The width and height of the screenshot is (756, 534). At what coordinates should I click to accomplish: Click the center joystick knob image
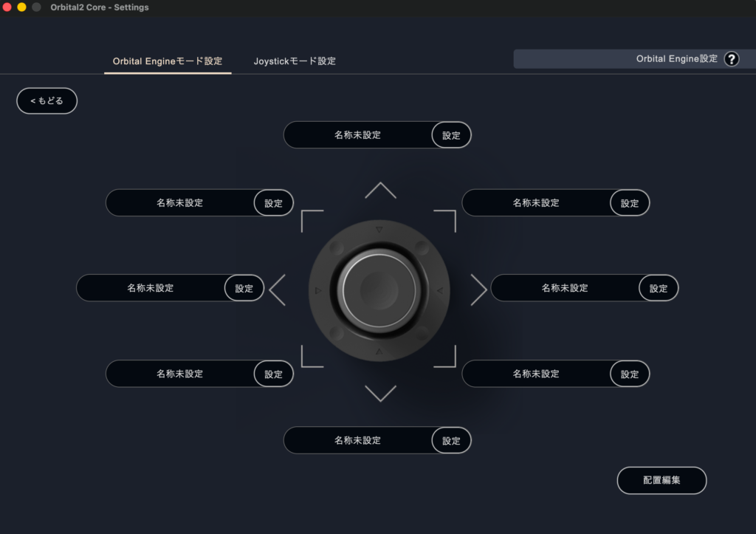point(379,290)
